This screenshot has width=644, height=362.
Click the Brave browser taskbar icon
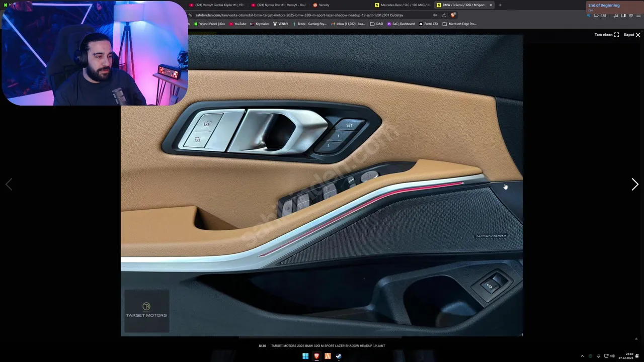click(x=316, y=356)
